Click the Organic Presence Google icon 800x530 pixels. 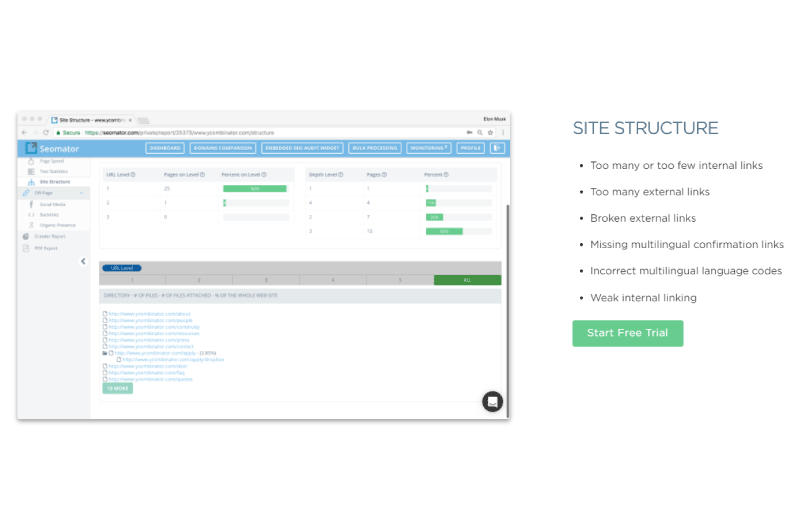(31, 225)
